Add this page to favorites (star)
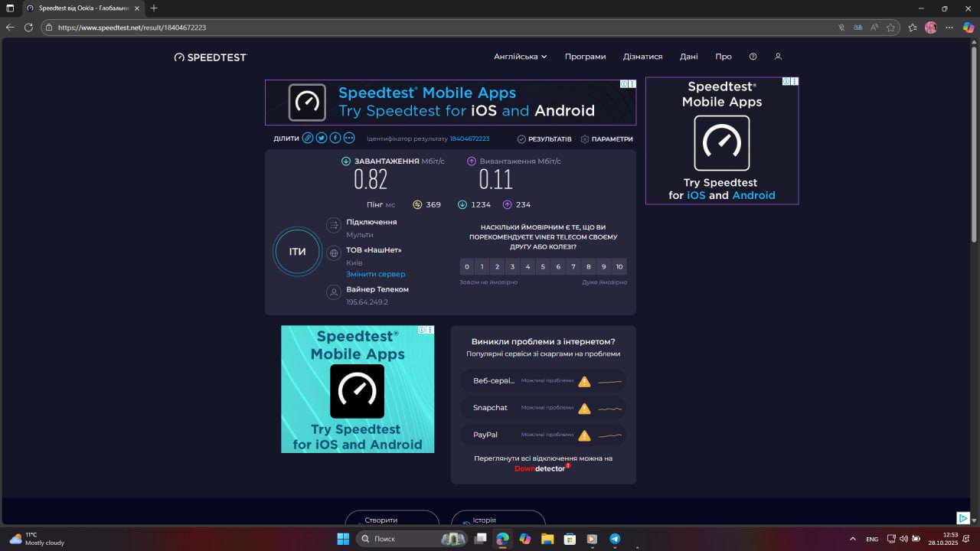 [890, 27]
